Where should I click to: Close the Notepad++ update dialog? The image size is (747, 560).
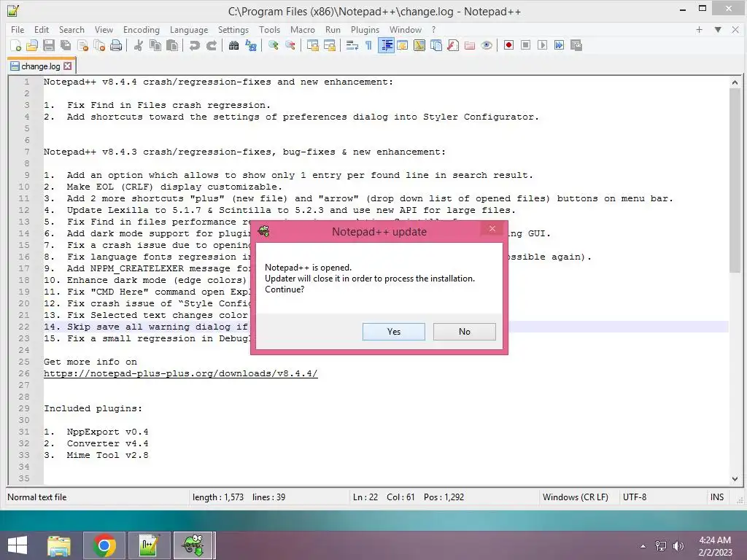492,228
